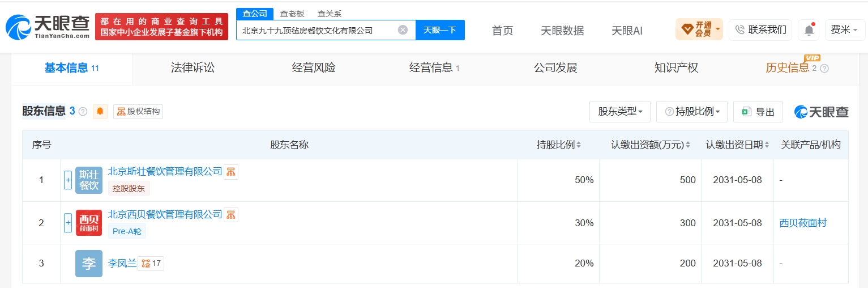Open 天眼AI in the top navigation
This screenshot has width=868, height=288.
click(627, 31)
